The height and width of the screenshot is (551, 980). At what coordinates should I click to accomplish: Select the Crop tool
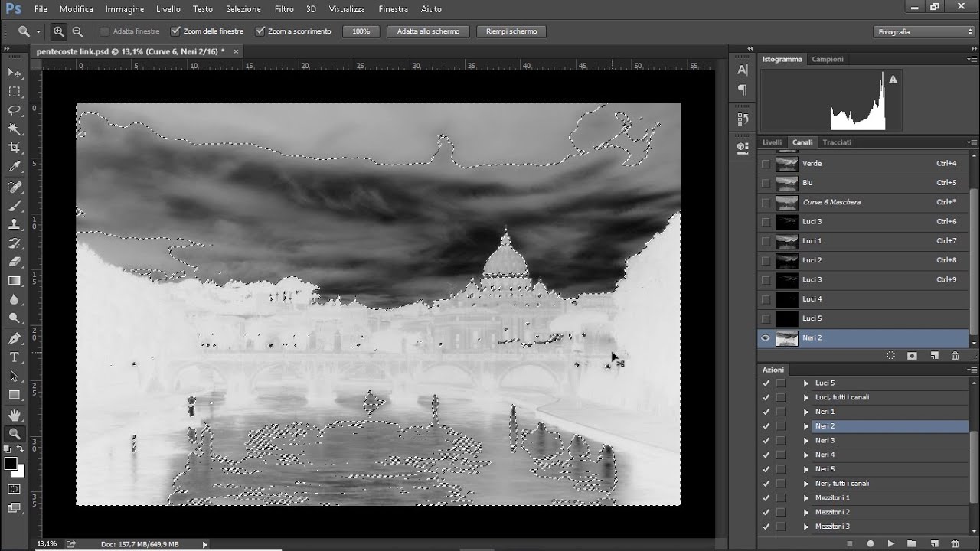click(15, 148)
